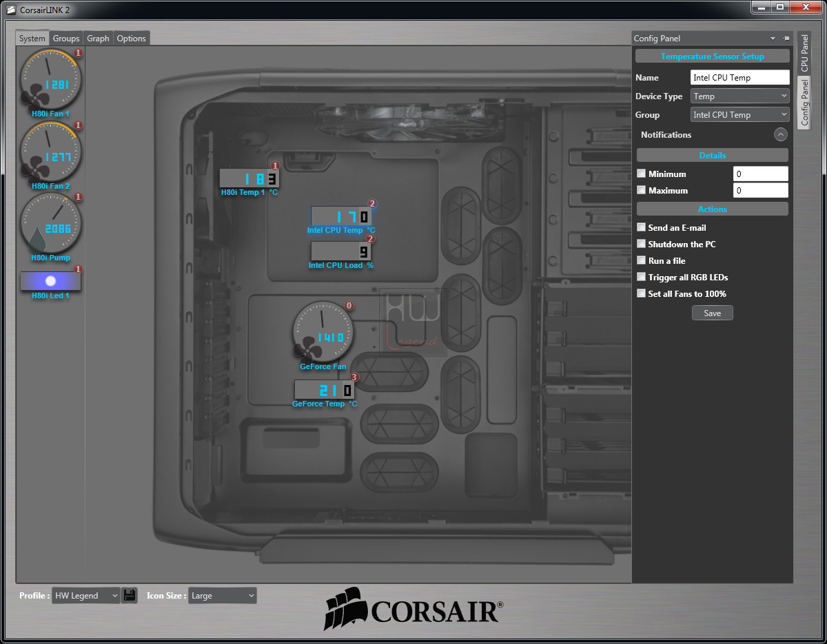Image resolution: width=827 pixels, height=644 pixels.
Task: Click the Temperature Sensor Setup header
Action: (712, 56)
